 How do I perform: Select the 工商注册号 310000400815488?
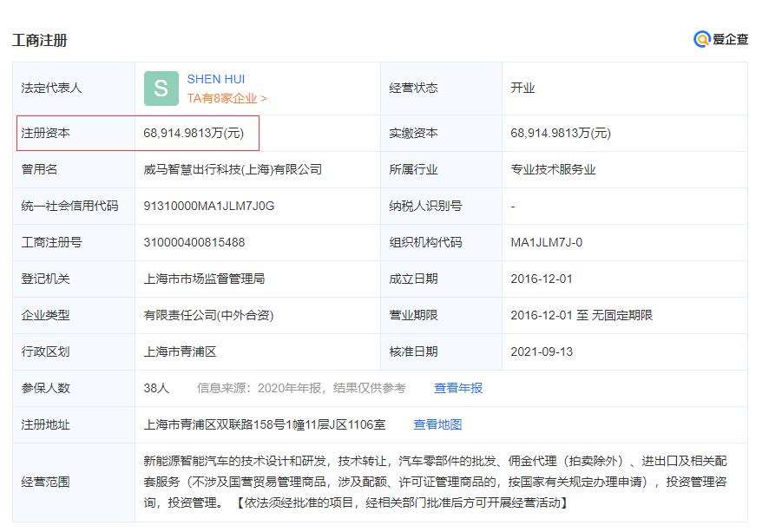pyautogui.click(x=195, y=242)
